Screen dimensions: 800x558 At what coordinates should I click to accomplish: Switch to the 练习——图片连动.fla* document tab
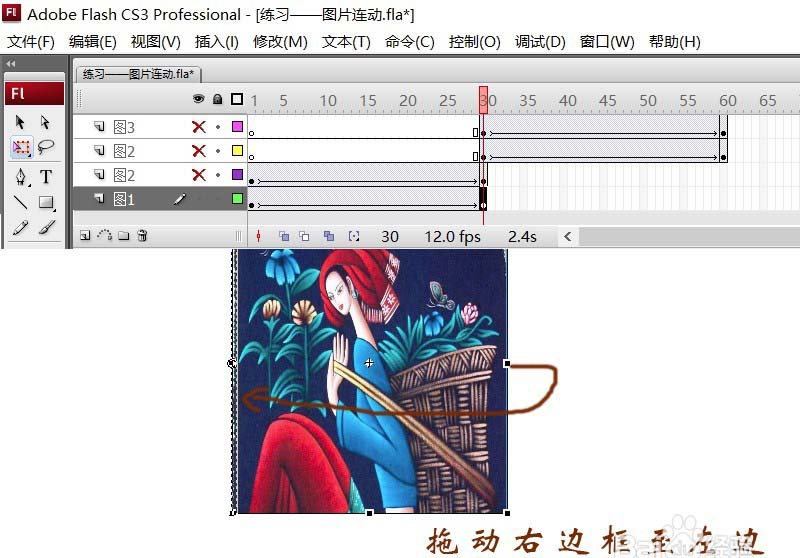(138, 74)
